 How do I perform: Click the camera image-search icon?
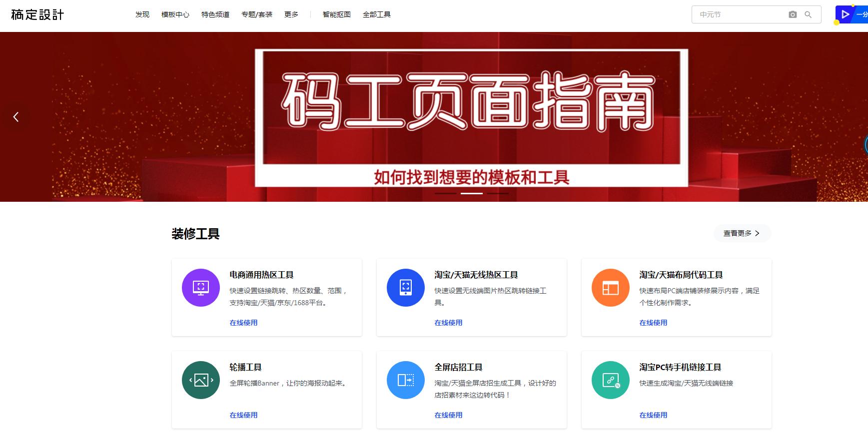point(793,14)
